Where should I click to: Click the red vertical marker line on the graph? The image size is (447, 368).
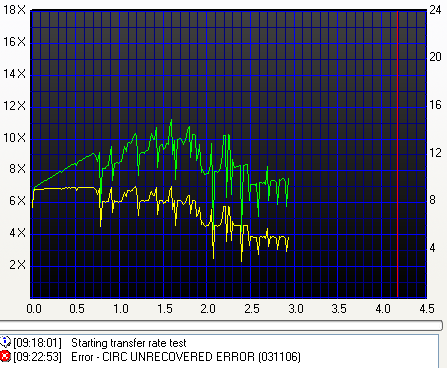point(397,154)
